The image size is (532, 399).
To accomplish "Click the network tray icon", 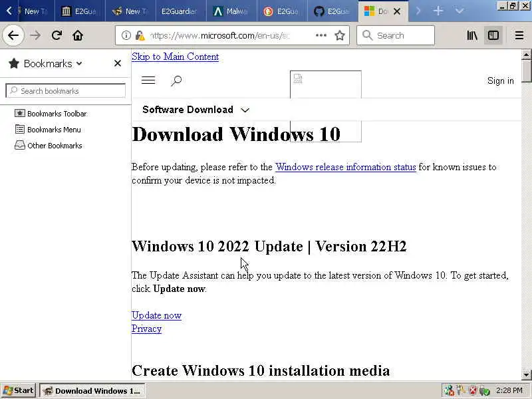I will tap(450, 390).
